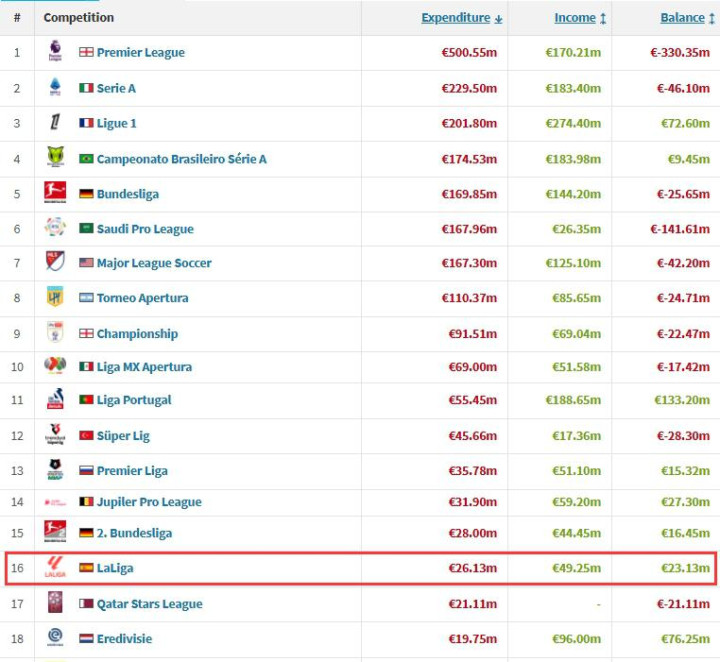Click the Saudi Pro League logo
The image size is (720, 662).
(55, 227)
